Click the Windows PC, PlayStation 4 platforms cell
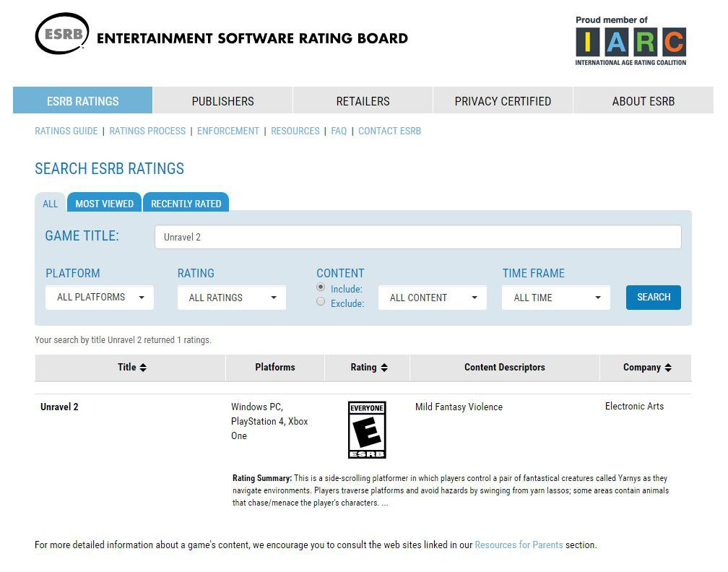Screen dimensions: 728x572 click(269, 421)
